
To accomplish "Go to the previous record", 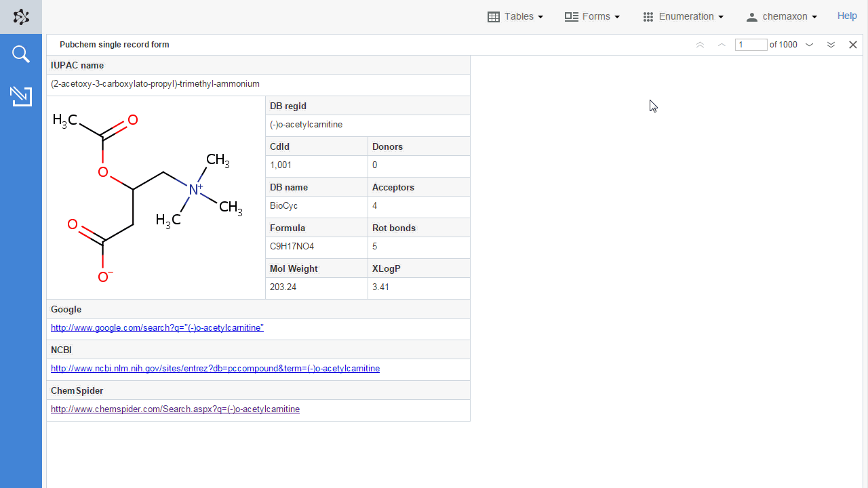I will pyautogui.click(x=722, y=45).
